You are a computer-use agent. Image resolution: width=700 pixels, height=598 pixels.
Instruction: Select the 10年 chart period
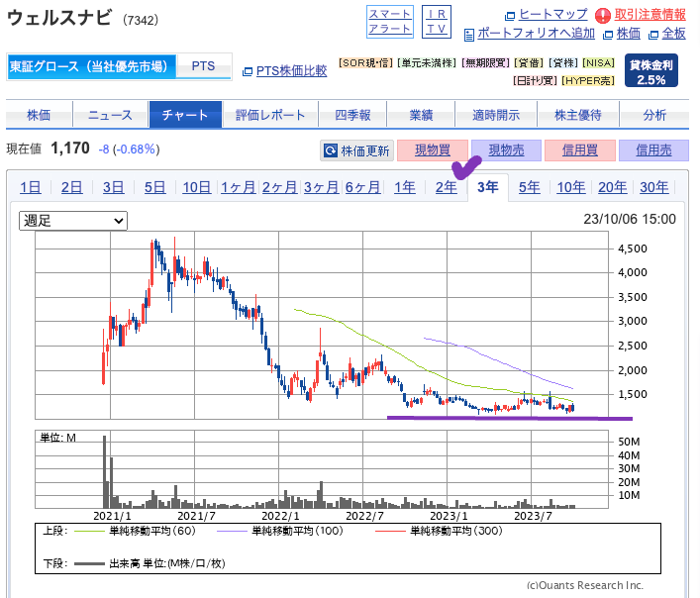(x=571, y=187)
